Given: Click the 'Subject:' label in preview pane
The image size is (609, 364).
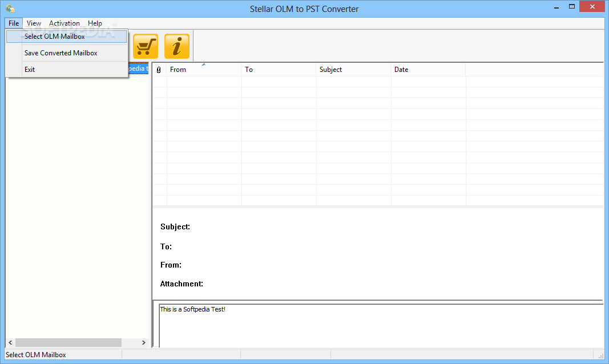Looking at the screenshot, I should [x=175, y=227].
